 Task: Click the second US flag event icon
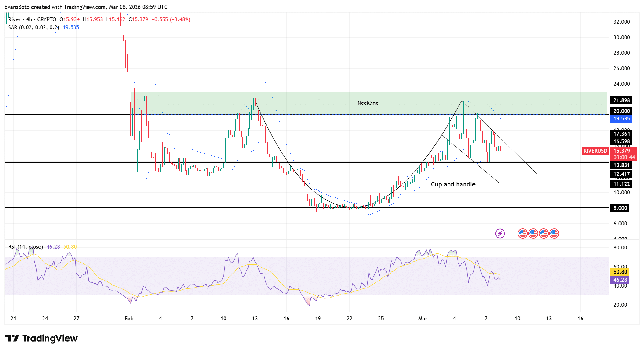click(533, 234)
